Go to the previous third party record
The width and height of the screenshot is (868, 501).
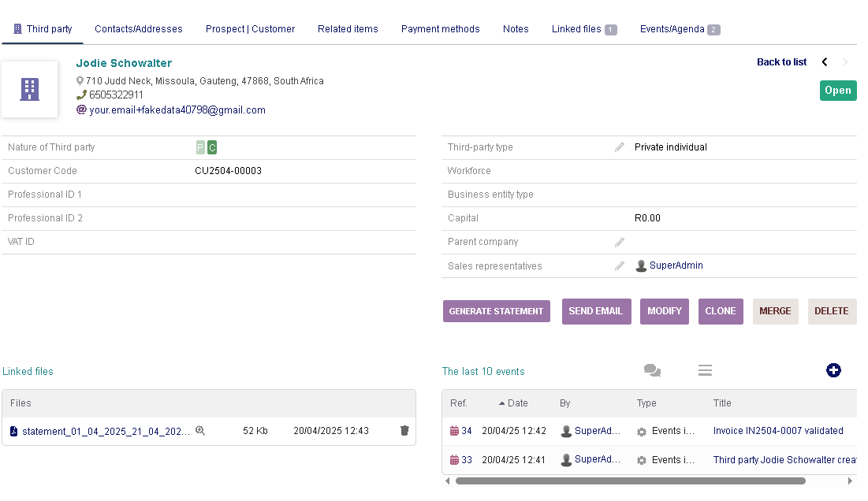(825, 62)
